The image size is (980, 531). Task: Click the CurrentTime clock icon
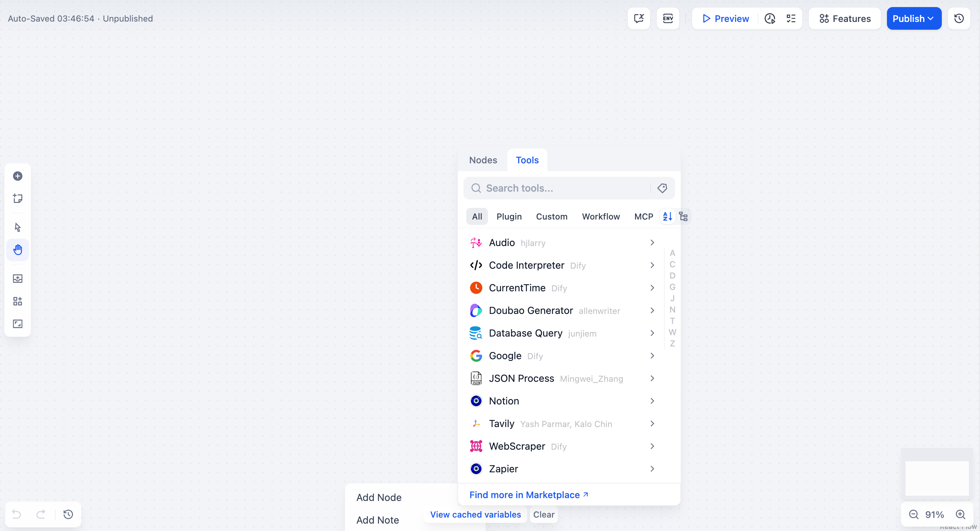pos(476,288)
